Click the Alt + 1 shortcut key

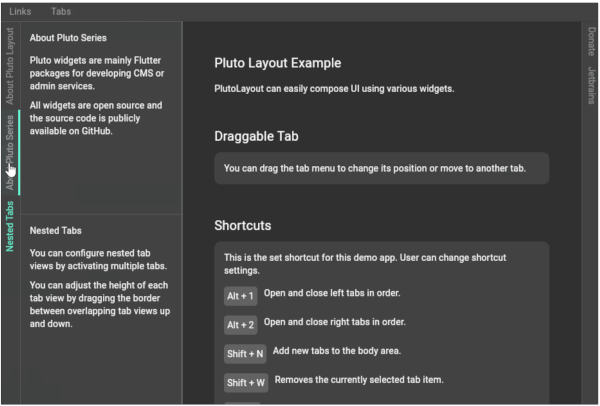tap(240, 296)
